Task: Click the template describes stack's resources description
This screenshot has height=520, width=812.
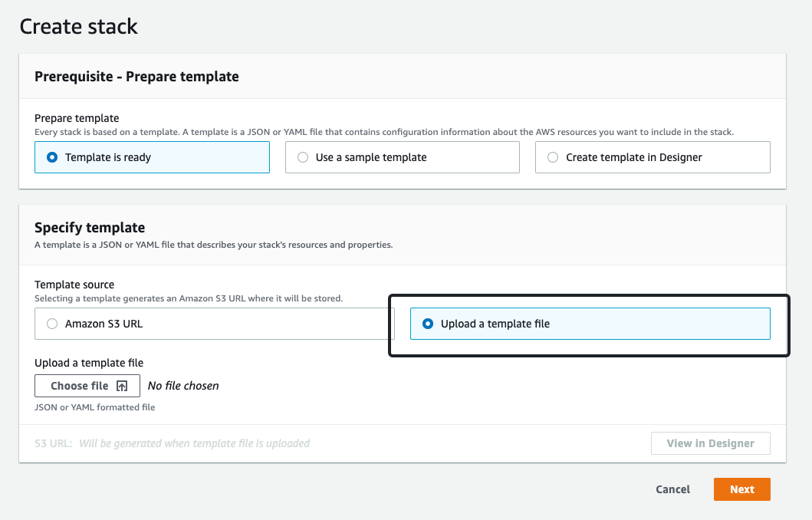Action: pos(214,245)
